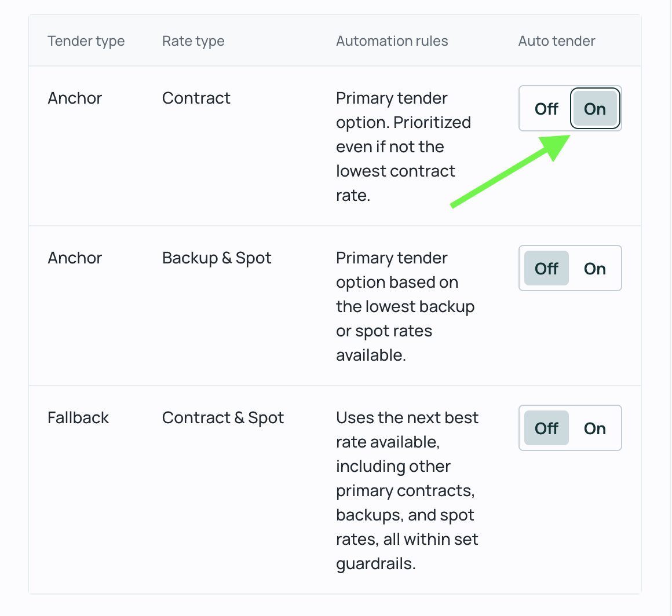Screen dimensions: 672x616
Task: Click the primary tender option description text
Action: (x=404, y=146)
